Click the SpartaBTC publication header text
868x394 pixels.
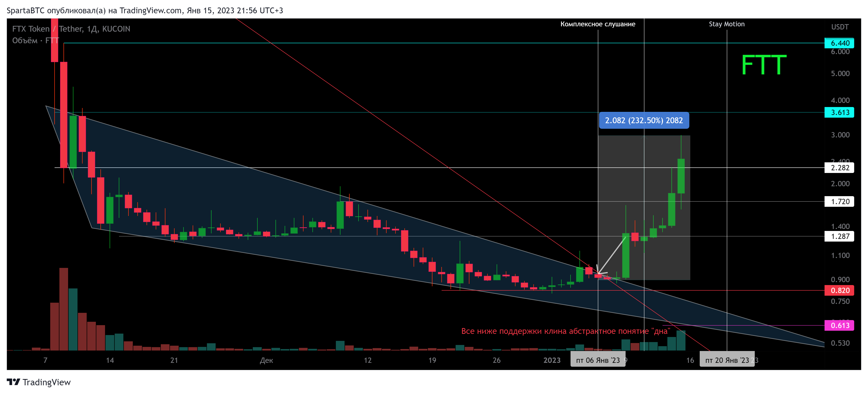pyautogui.click(x=145, y=10)
